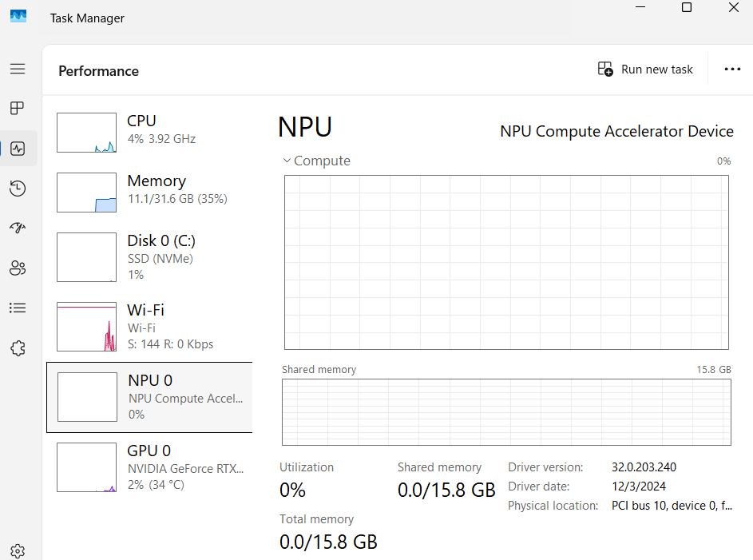Open the Services page icon
753x560 pixels.
point(18,348)
